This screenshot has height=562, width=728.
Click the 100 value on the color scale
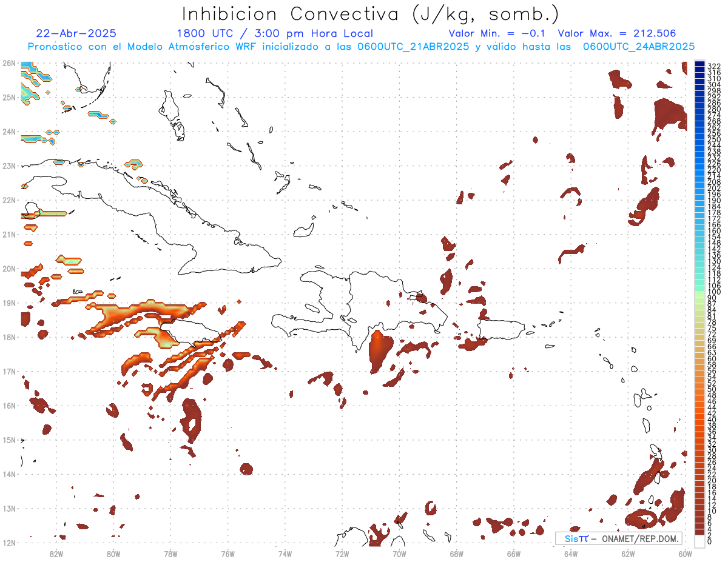click(714, 292)
